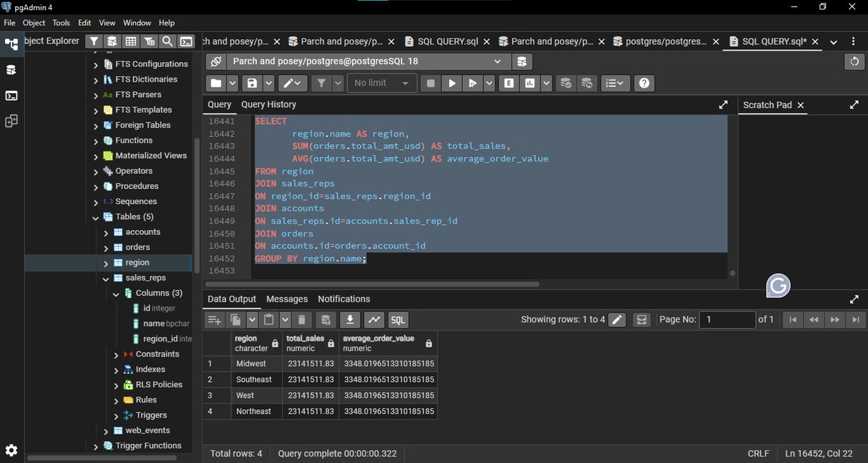
Task: Open the save options dropdown arrow
Action: tap(269, 83)
